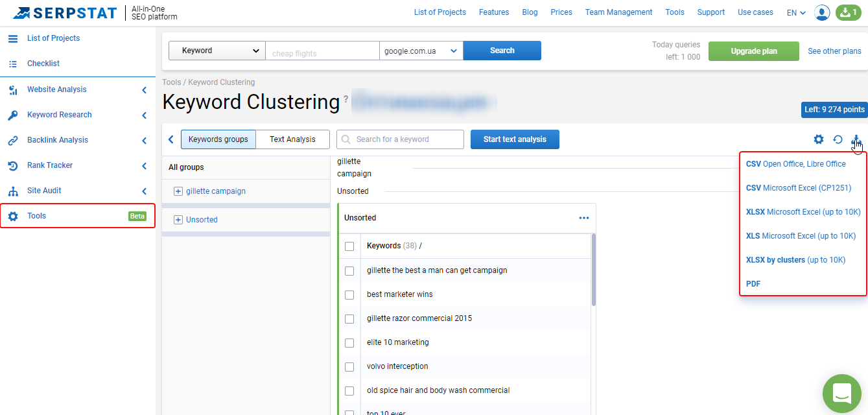Export as PDF
The height and width of the screenshot is (415, 868).
pyautogui.click(x=753, y=284)
